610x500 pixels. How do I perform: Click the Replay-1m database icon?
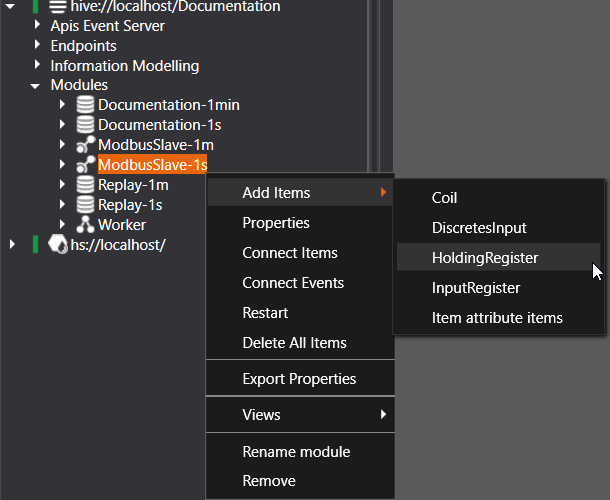click(86, 185)
